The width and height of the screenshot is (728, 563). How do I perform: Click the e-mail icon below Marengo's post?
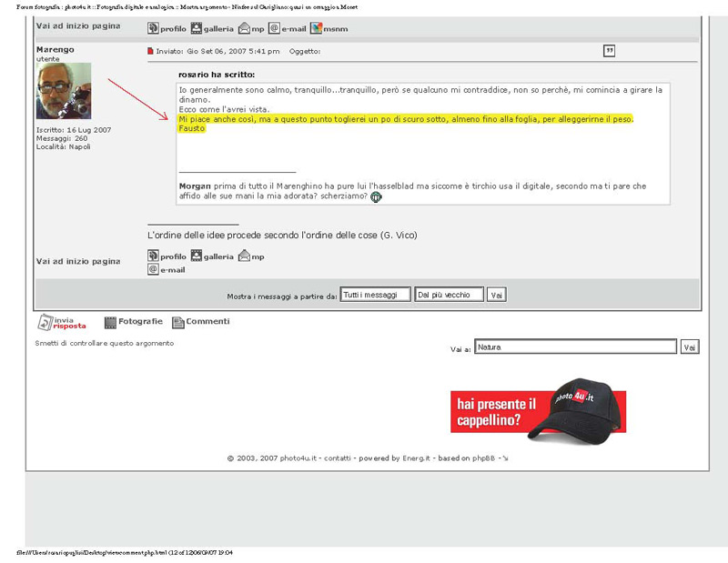click(x=153, y=269)
